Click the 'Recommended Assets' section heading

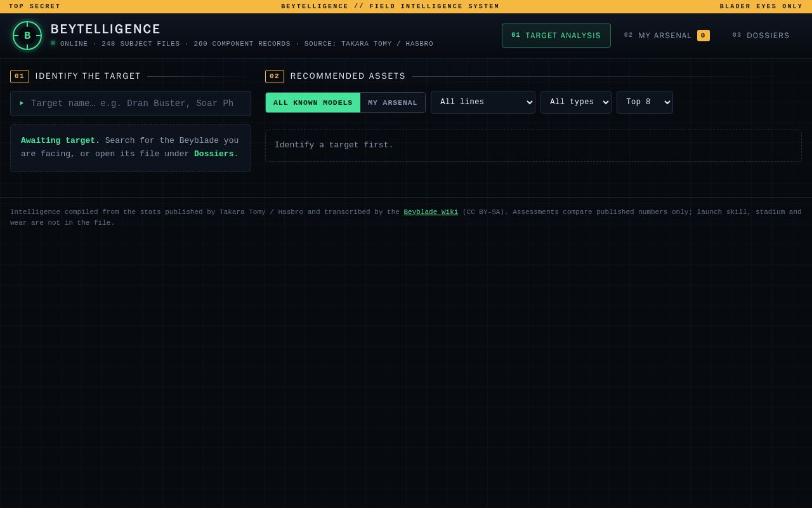coord(348,76)
